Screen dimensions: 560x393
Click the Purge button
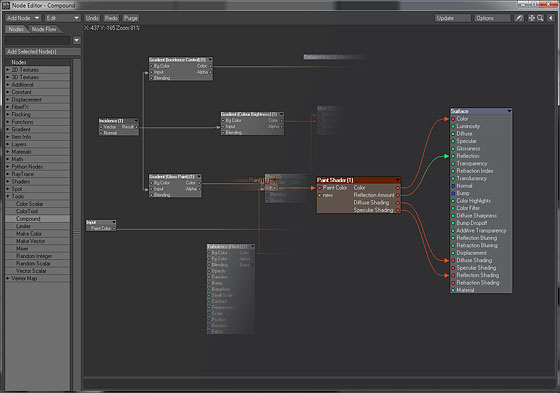tap(131, 18)
